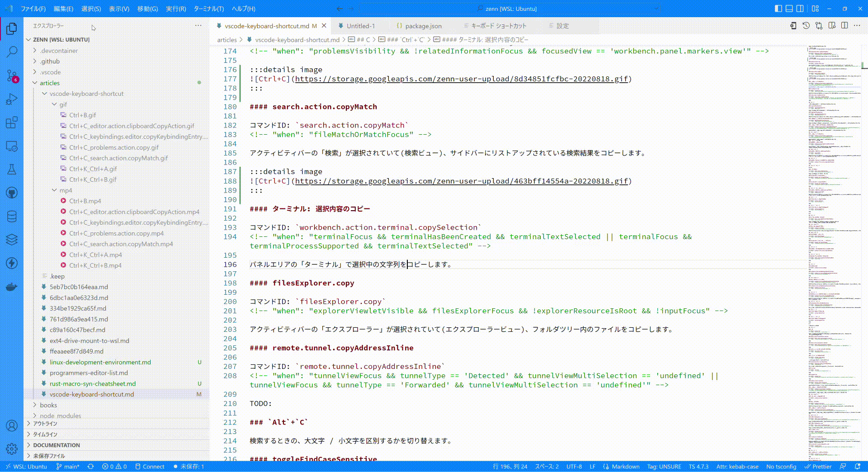Open the Manage gear menu

12,448
